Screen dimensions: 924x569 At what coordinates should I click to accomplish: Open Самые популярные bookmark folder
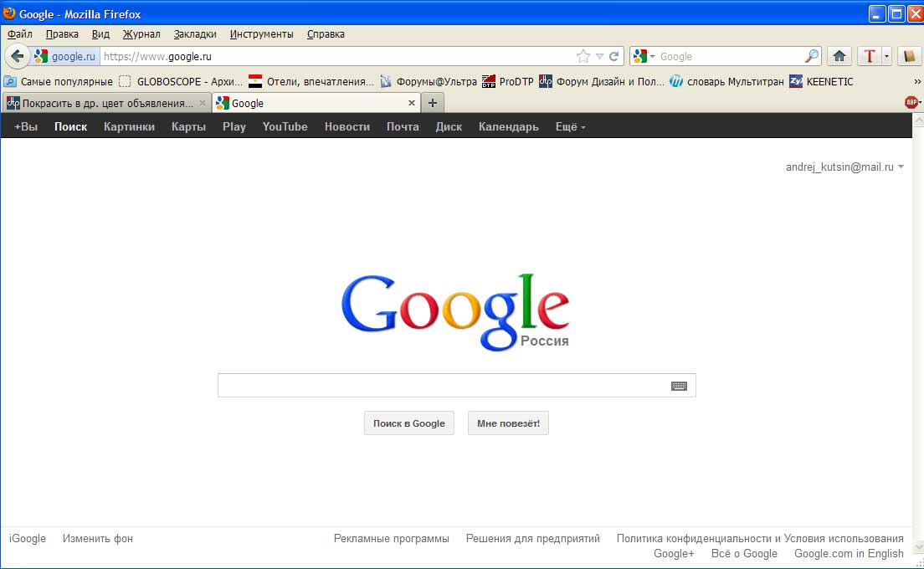click(x=59, y=82)
